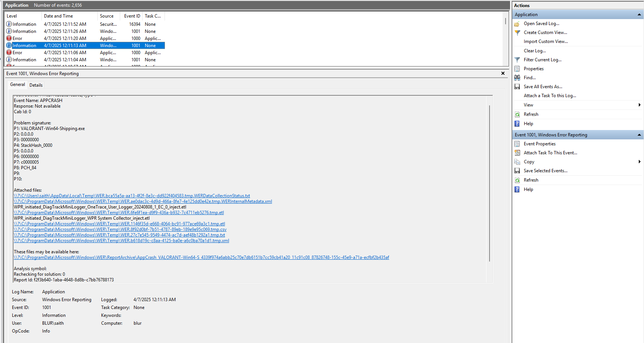Click the Copy icon in the Actions pane
The image size is (644, 343).
click(x=517, y=162)
